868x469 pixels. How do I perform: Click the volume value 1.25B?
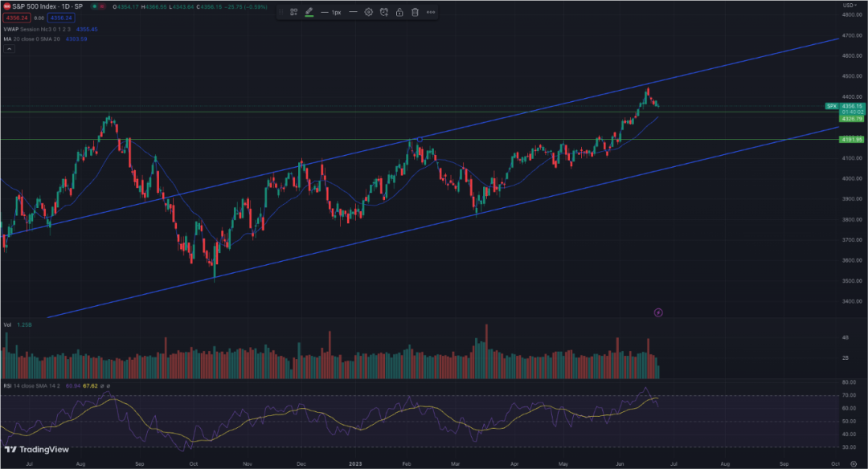(24, 324)
